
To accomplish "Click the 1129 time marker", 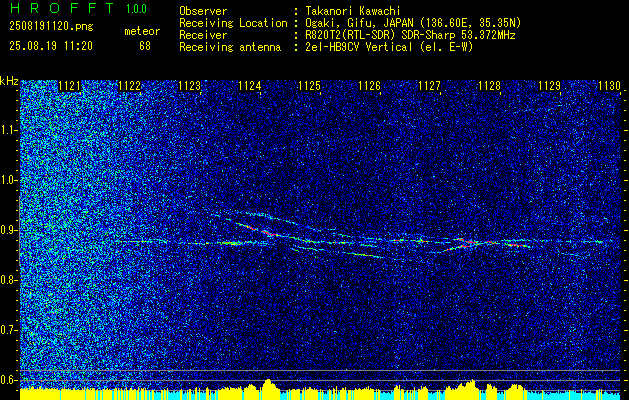I will (x=549, y=86).
